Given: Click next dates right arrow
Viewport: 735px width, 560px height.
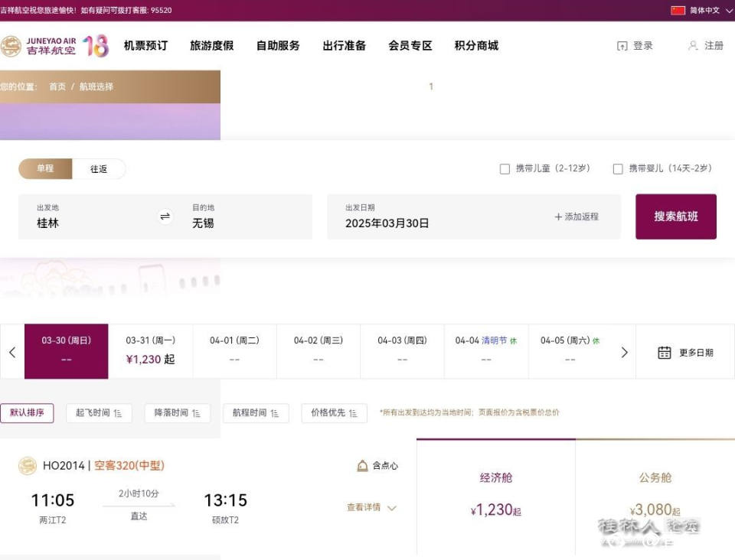Looking at the screenshot, I should click(x=624, y=352).
